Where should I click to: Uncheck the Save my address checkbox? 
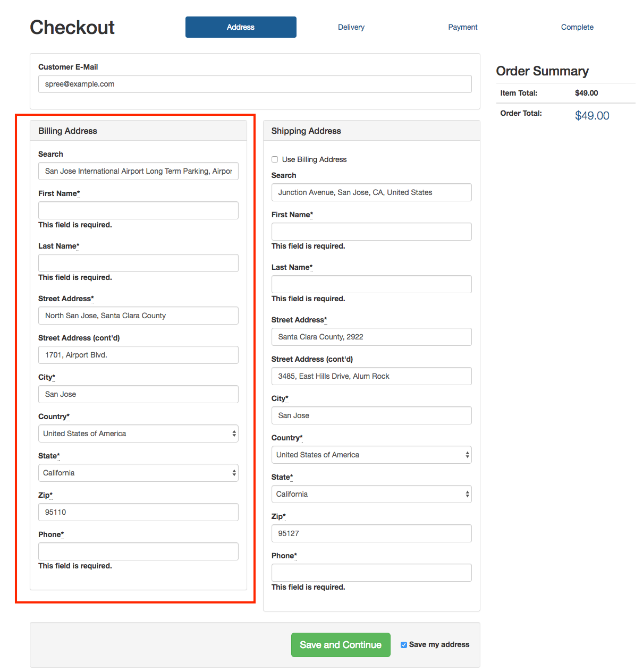[404, 645]
